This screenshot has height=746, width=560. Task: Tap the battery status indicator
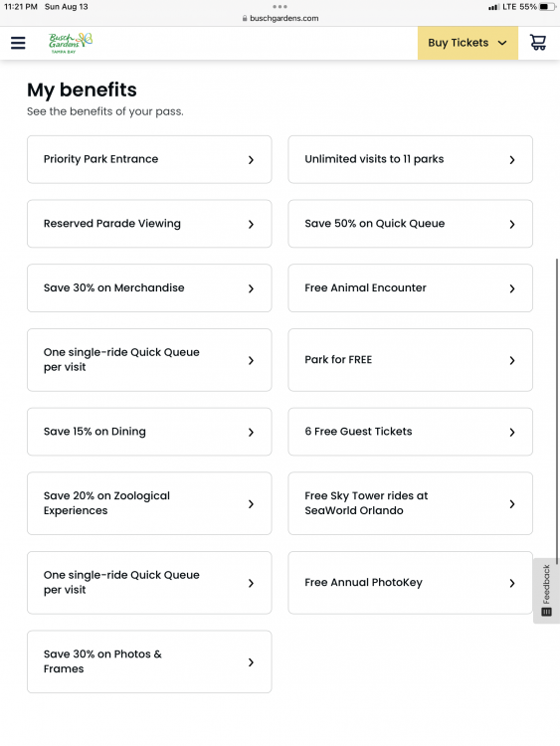click(x=547, y=7)
